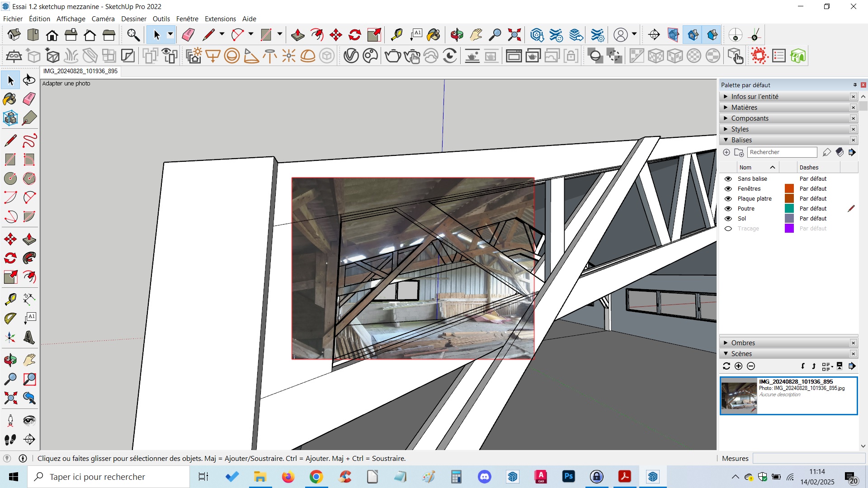Hide the Fenêtres tag with eye icon
Image resolution: width=868 pixels, height=488 pixels.
(x=728, y=189)
